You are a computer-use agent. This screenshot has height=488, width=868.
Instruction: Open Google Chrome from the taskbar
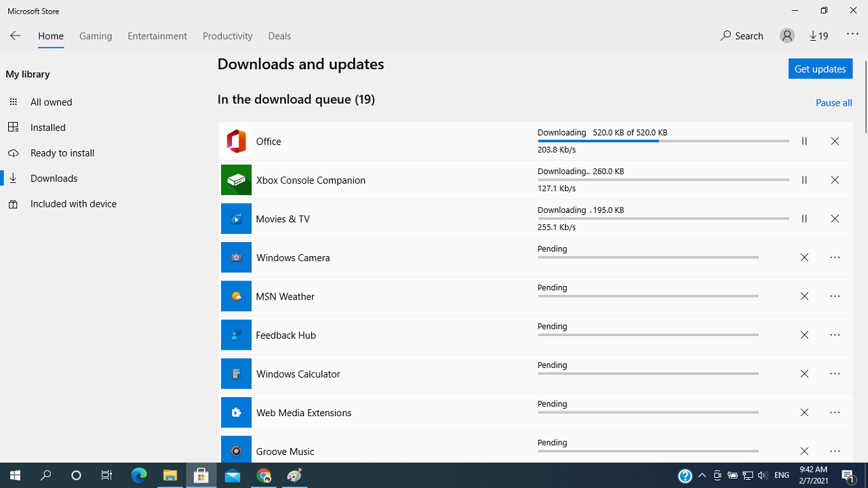(264, 475)
